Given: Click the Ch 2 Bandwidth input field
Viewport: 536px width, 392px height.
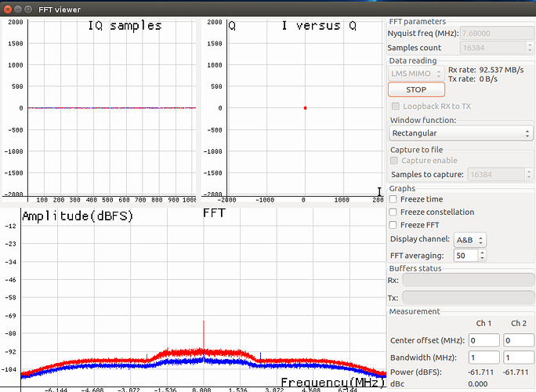Looking at the screenshot, I should [518, 358].
